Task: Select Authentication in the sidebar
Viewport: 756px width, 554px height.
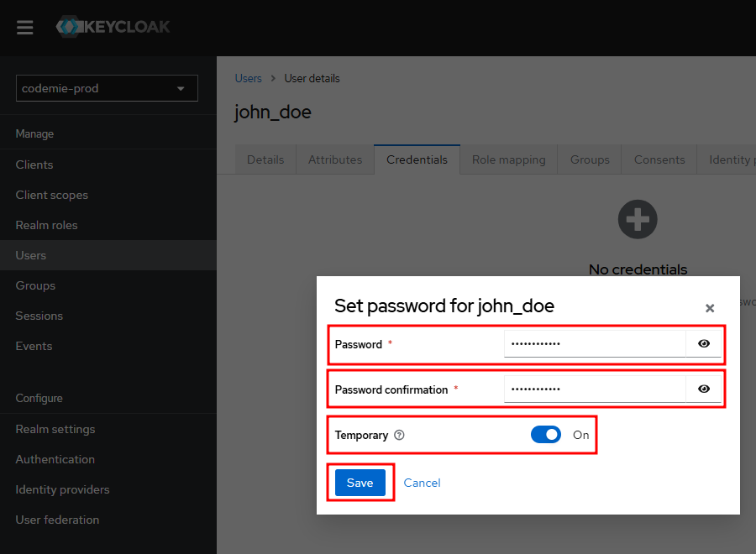Action: (x=55, y=459)
